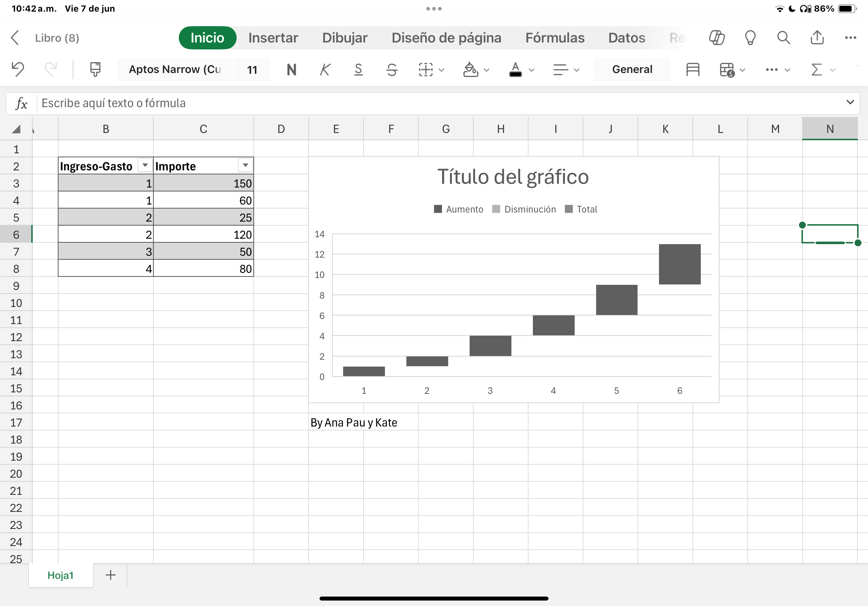Open Importe column filter dropdown
This screenshot has width=868, height=606.
(x=245, y=165)
